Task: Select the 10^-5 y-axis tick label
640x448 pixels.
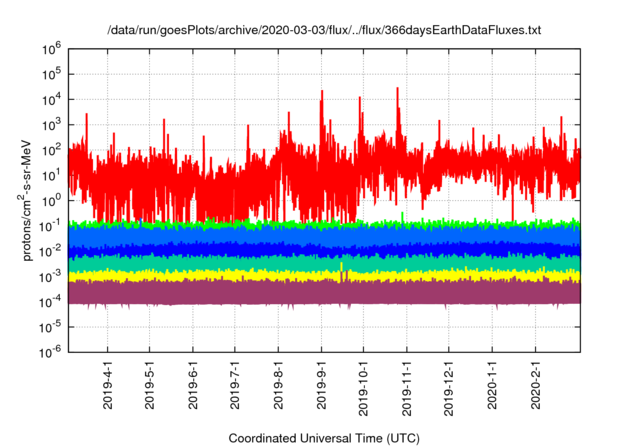Action: [x=50, y=327]
